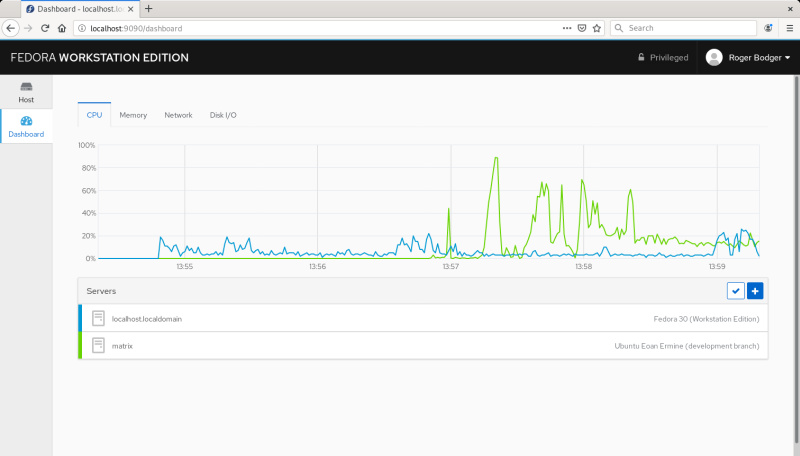Click the matrix server icon
This screenshot has width=800, height=456.
(98, 345)
